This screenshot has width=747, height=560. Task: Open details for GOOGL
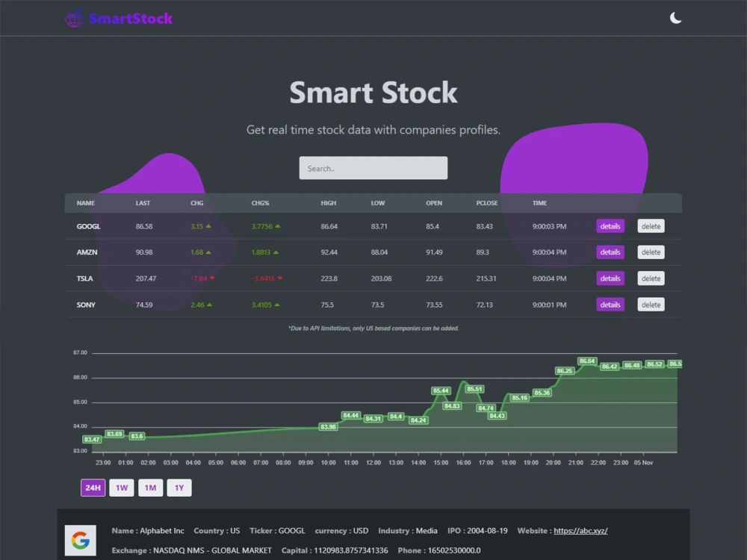coord(610,226)
